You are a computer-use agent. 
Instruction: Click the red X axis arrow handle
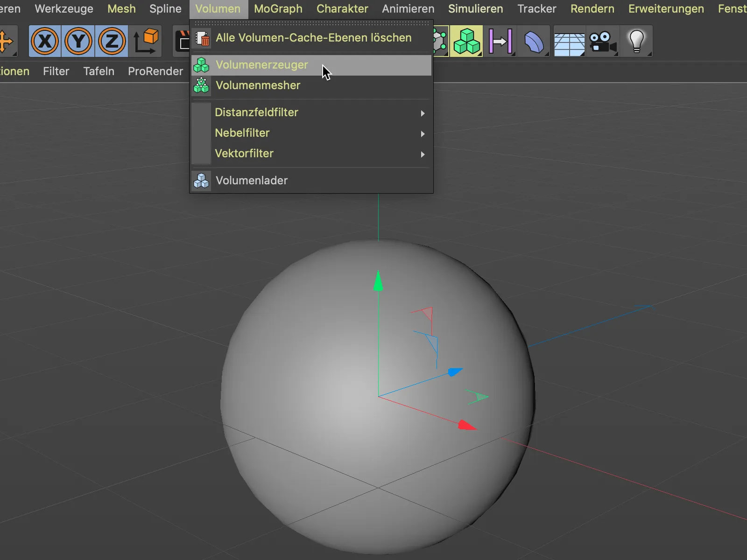tap(466, 425)
